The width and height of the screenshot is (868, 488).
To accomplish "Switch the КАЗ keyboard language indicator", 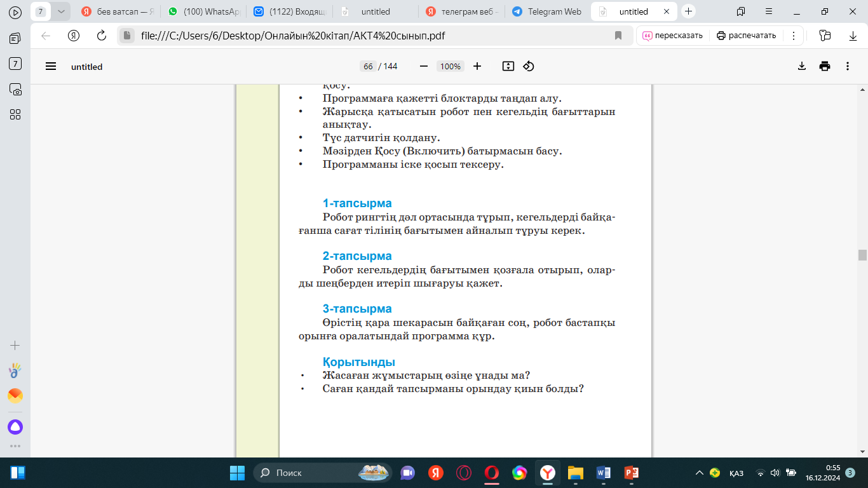I will coord(736,473).
